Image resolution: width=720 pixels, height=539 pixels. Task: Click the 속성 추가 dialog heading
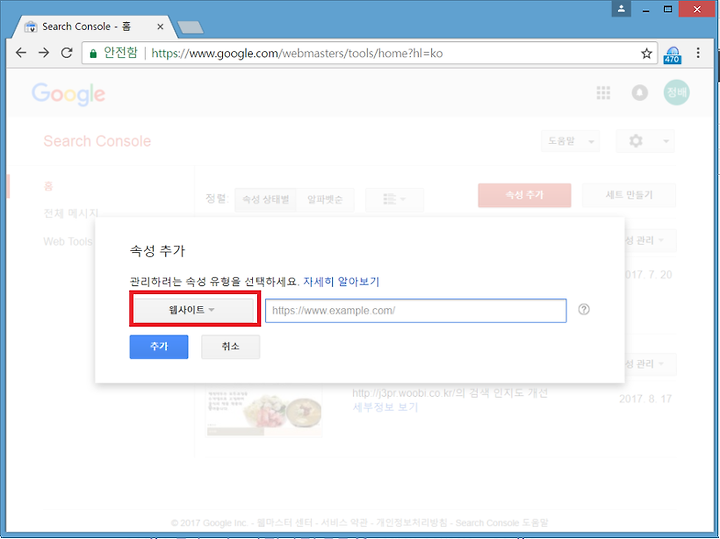[157, 251]
